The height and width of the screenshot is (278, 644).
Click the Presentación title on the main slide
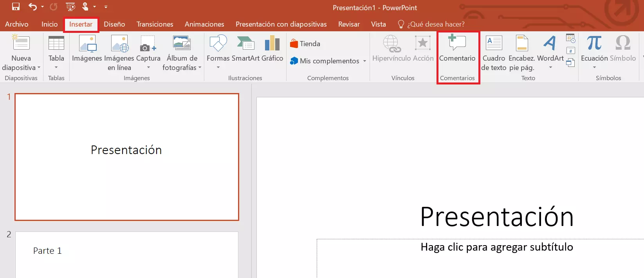pos(497,217)
